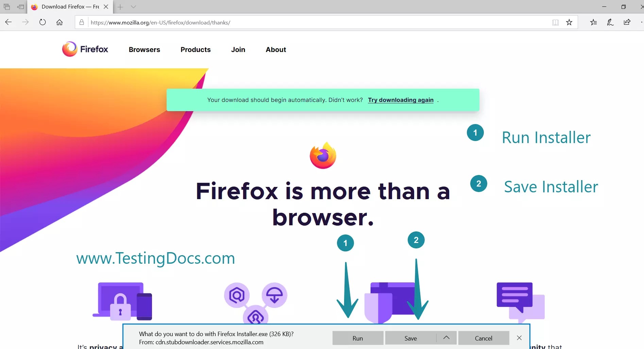The image size is (644, 349).
Task: Run the Firefox Installer
Action: click(x=357, y=338)
